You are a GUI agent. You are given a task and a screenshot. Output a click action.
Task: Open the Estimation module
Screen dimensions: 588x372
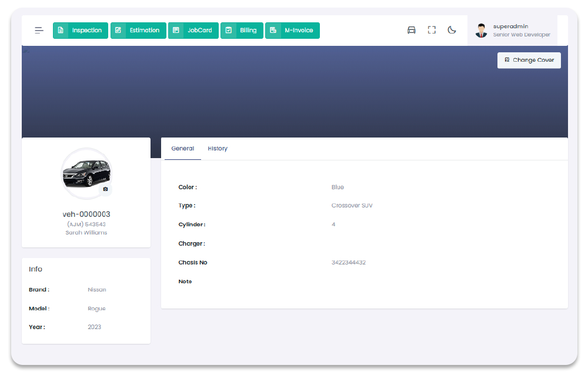click(138, 31)
